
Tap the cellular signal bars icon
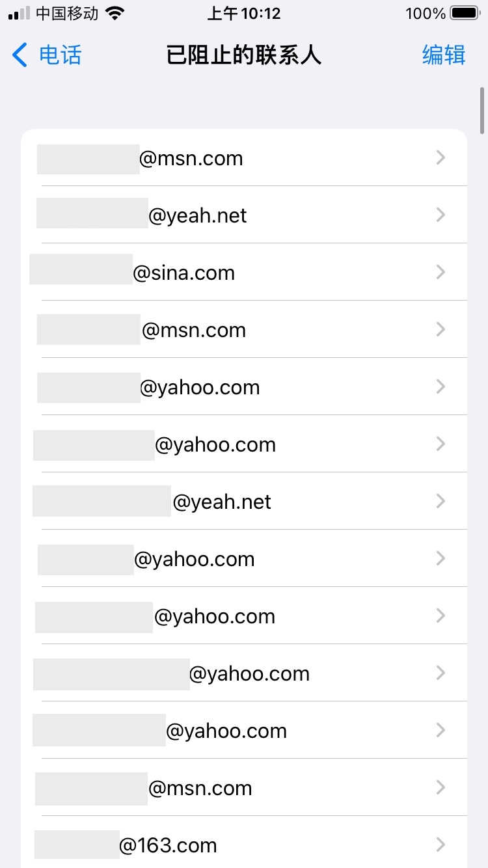(20, 14)
